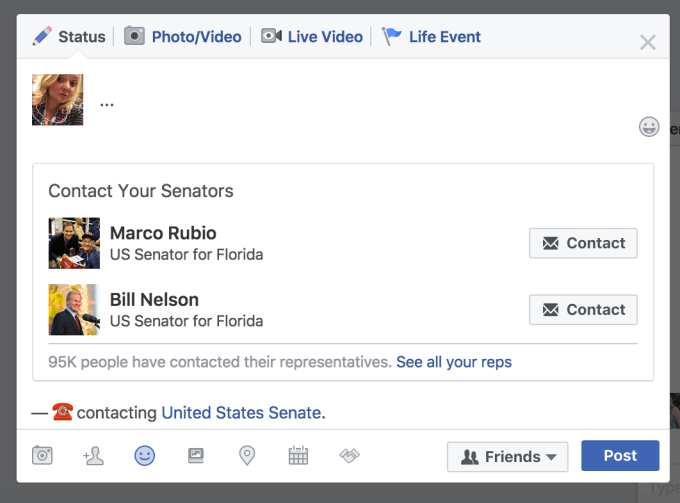680x503 pixels.
Task: Click the United States Senate link
Action: (241, 412)
